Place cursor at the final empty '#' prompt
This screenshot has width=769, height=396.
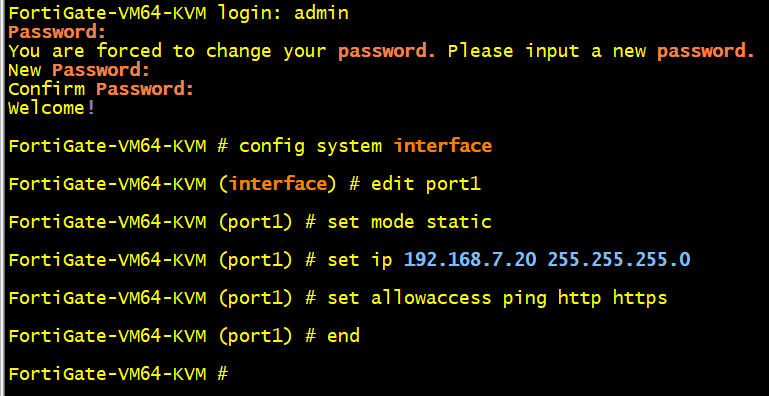coord(223,374)
